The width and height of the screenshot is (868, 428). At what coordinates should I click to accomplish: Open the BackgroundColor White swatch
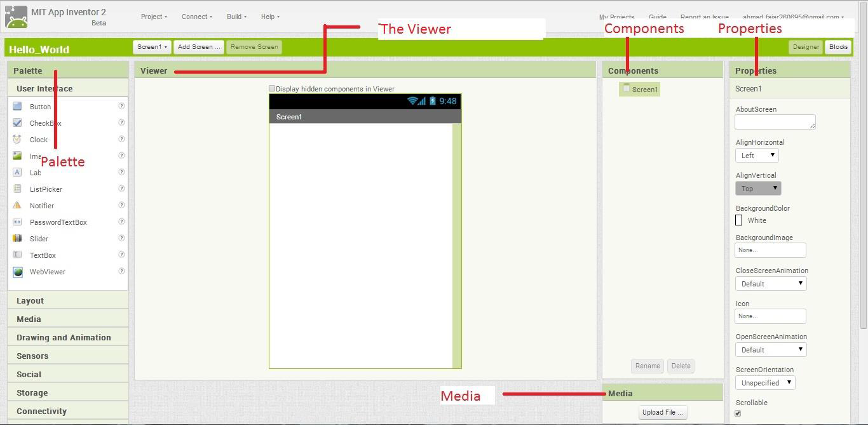[x=739, y=220]
